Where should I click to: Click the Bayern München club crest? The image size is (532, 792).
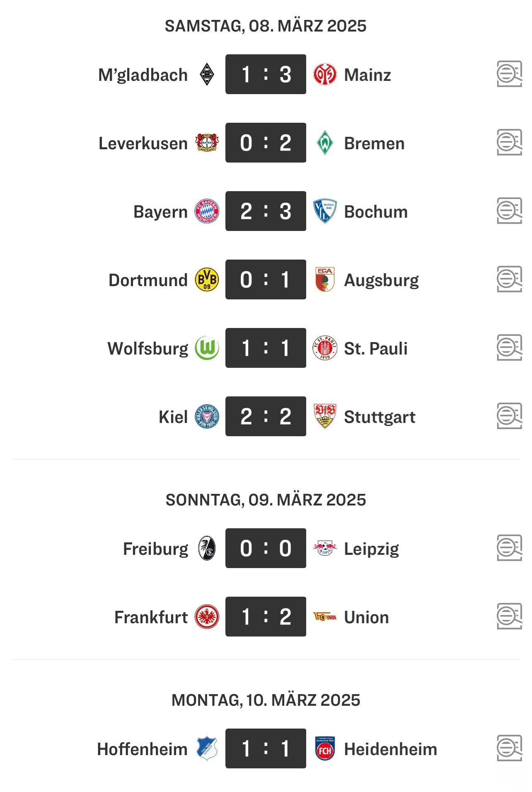tap(207, 211)
